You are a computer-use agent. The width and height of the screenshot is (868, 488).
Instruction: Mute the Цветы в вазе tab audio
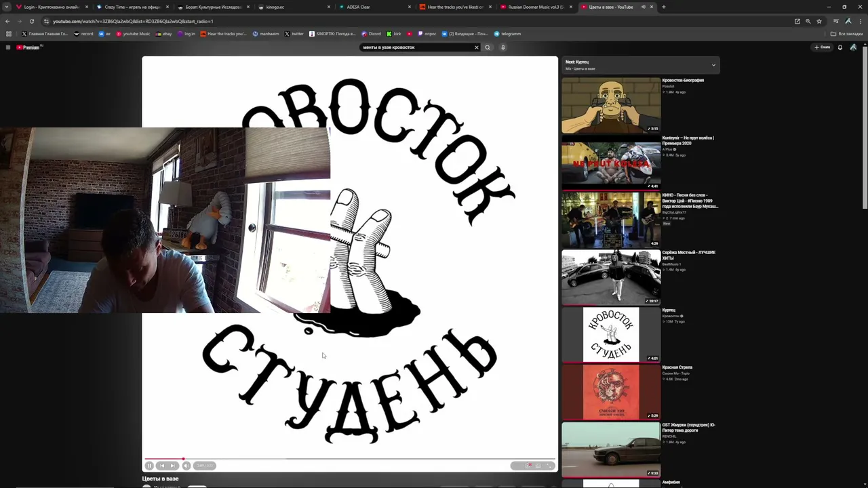[x=643, y=7]
